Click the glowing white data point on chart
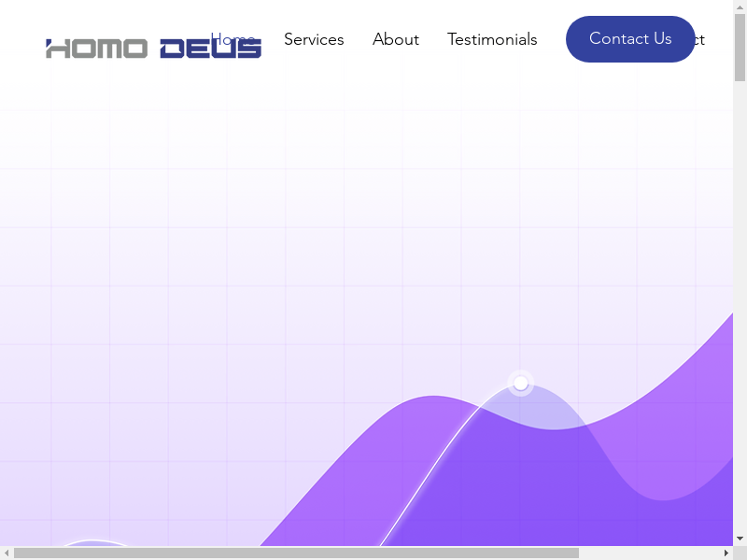 pos(521,383)
